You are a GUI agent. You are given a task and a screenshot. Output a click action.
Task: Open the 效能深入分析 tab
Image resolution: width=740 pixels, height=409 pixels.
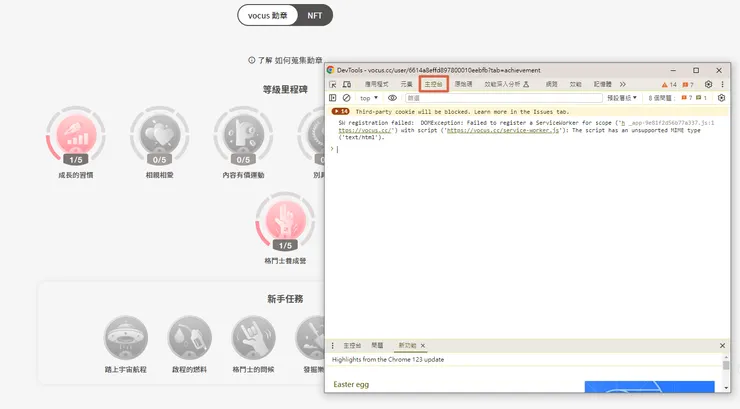point(506,84)
